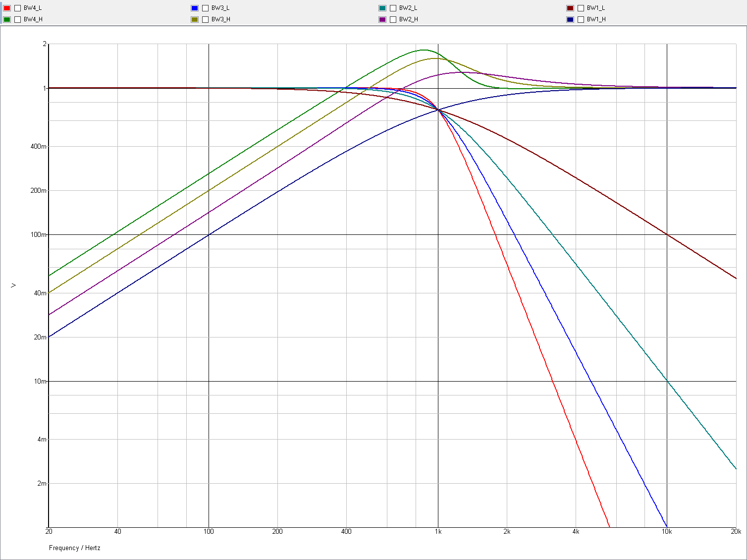The image size is (747, 560).
Task: Select the BW4_H legend label
Action: pos(33,19)
